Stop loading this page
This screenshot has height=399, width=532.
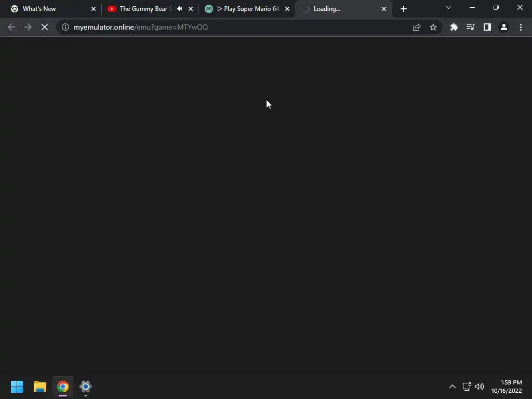pyautogui.click(x=45, y=27)
